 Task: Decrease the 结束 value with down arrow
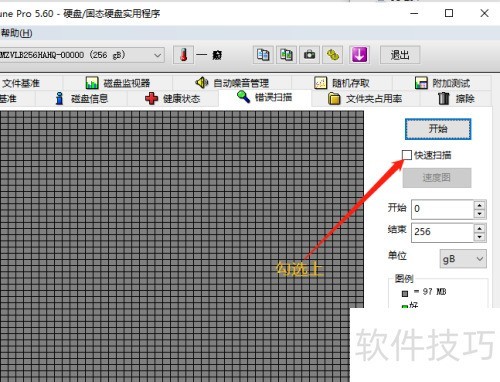[x=479, y=237]
